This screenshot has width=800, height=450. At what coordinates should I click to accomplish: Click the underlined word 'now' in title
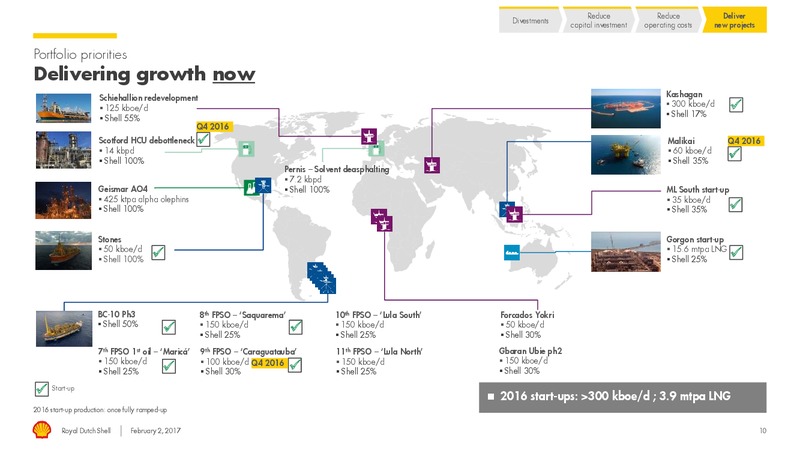click(x=234, y=74)
